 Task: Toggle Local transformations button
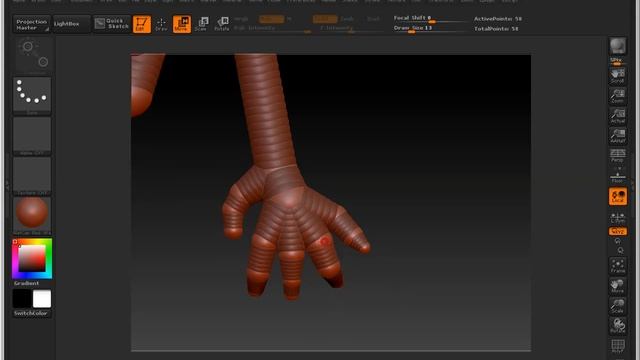(x=618, y=196)
